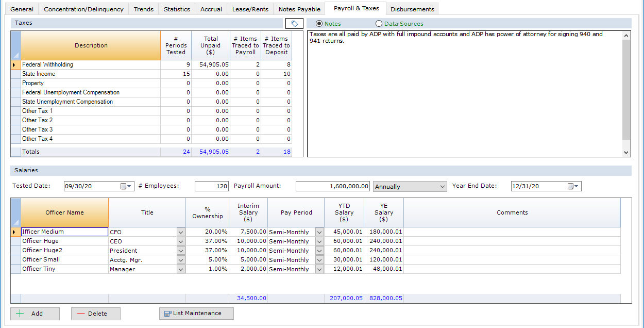Select the Notes radio button
Viewport: 644px width, 328px height.
pos(319,24)
